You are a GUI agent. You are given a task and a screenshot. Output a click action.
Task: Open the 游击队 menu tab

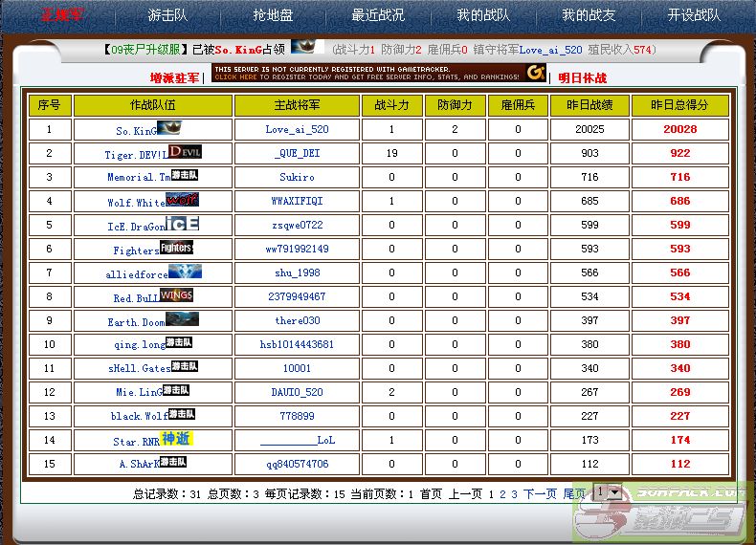167,15
